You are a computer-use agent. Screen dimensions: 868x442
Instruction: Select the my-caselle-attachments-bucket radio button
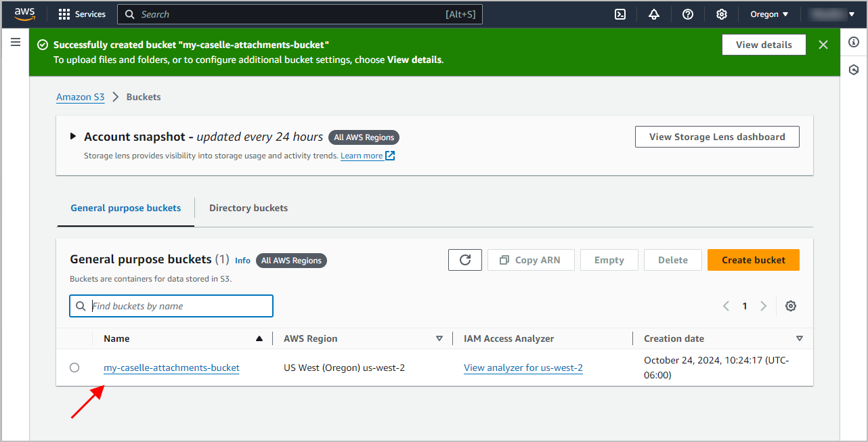coord(74,368)
